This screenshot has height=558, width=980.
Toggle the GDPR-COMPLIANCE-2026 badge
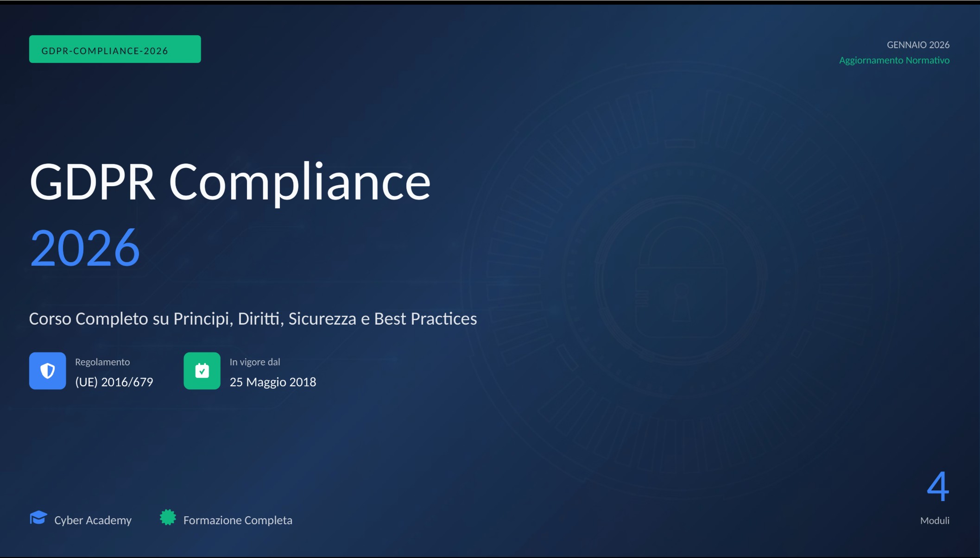tap(114, 49)
